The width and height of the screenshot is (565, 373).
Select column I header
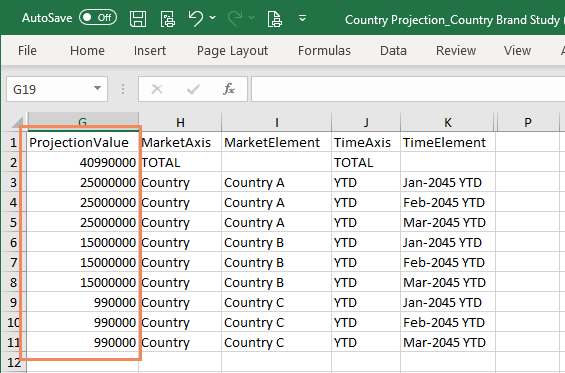coord(276,122)
